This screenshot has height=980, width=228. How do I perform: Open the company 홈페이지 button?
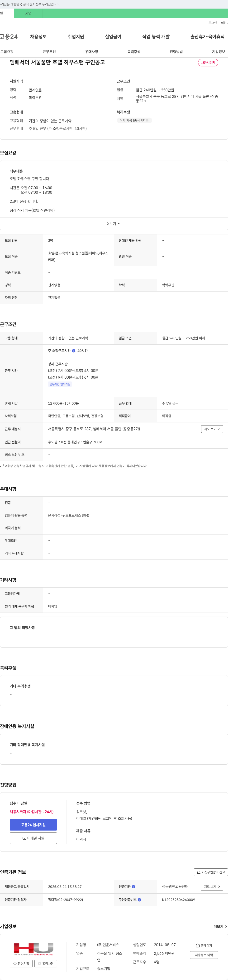[x=204, y=945]
